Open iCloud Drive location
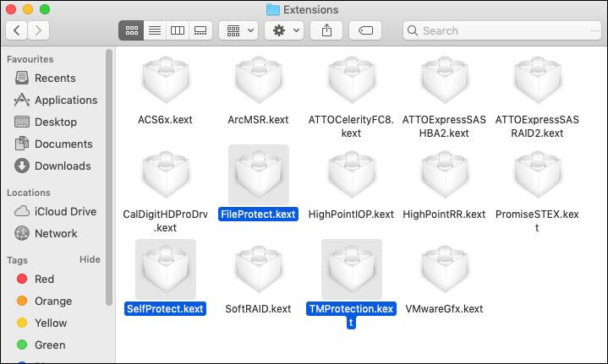 tap(55, 211)
